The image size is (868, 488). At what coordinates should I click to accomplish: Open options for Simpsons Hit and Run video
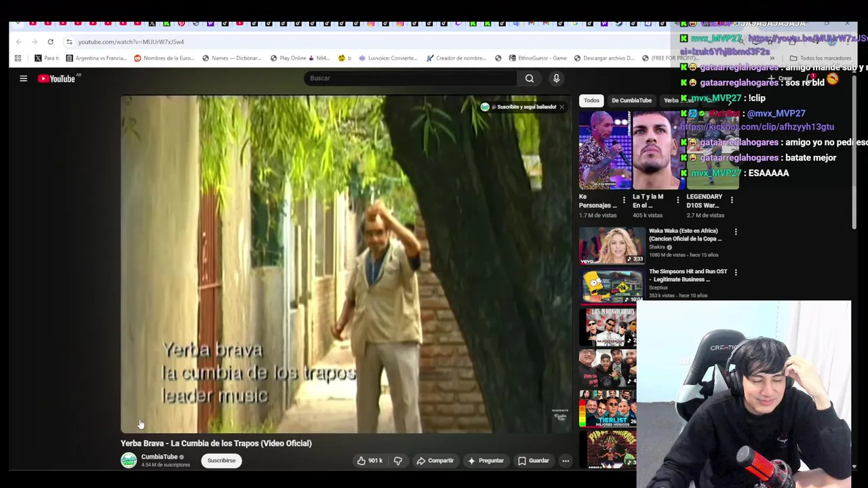pos(736,272)
